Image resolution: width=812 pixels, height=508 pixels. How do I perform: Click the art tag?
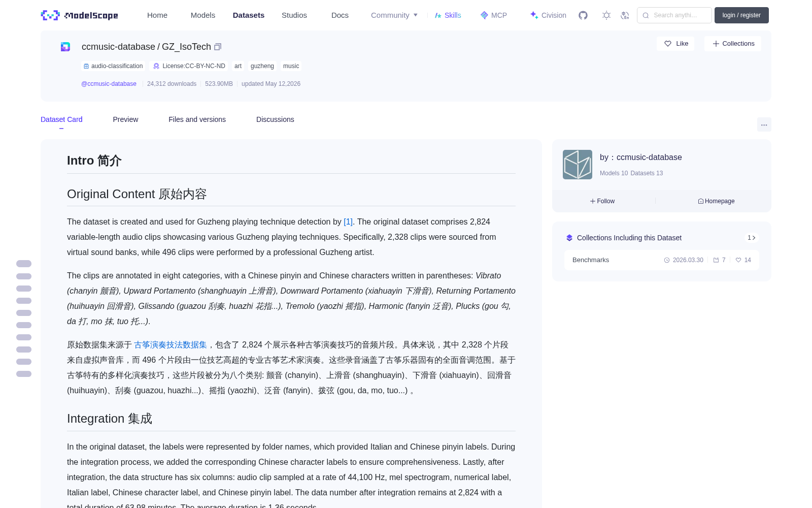click(x=238, y=66)
